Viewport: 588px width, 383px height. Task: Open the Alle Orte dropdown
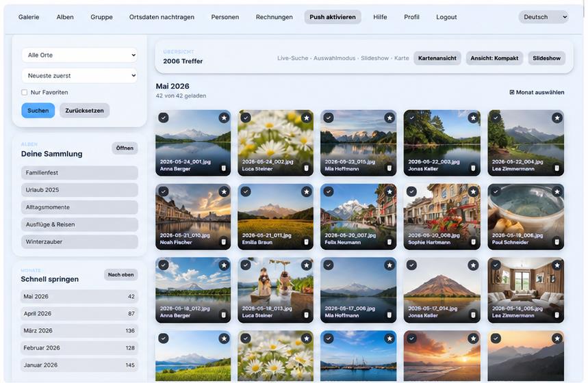coord(79,55)
